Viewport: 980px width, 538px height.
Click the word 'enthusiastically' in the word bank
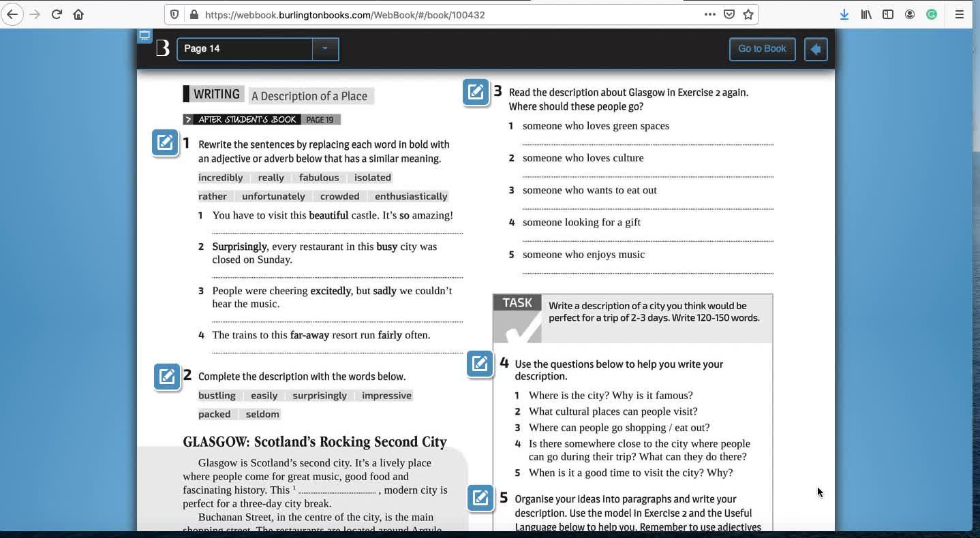coord(411,196)
